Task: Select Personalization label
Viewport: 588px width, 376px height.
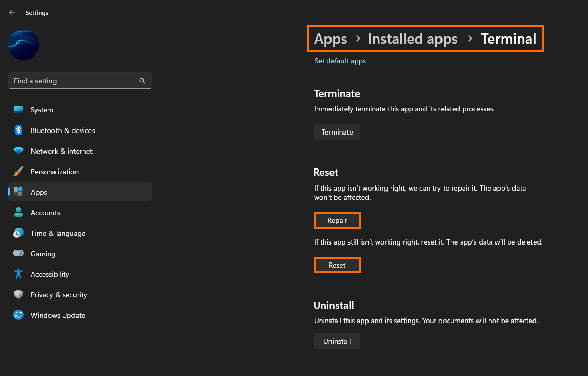Action: [x=55, y=172]
